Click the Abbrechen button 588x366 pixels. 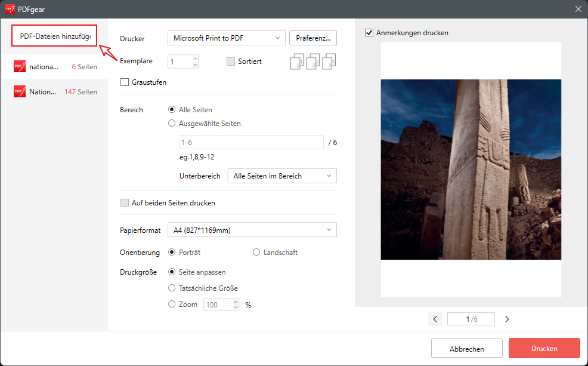click(x=466, y=349)
